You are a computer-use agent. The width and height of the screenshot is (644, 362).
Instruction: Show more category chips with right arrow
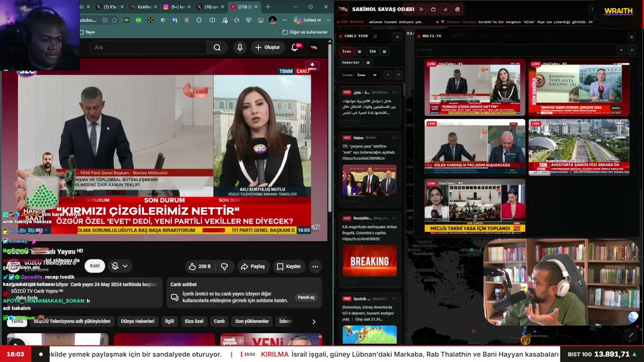click(314, 322)
